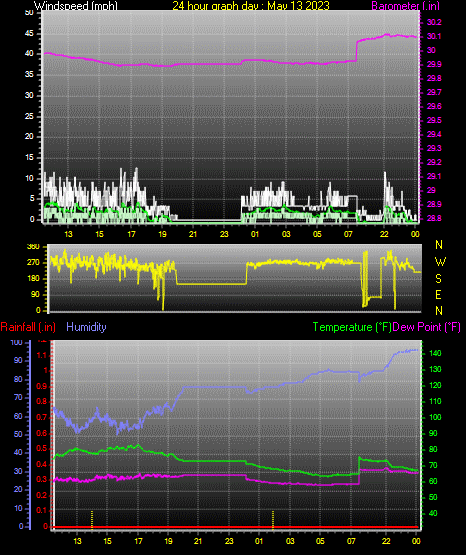Click the 100 humidity axis value
The width and height of the screenshot is (466, 555).
coord(17,343)
